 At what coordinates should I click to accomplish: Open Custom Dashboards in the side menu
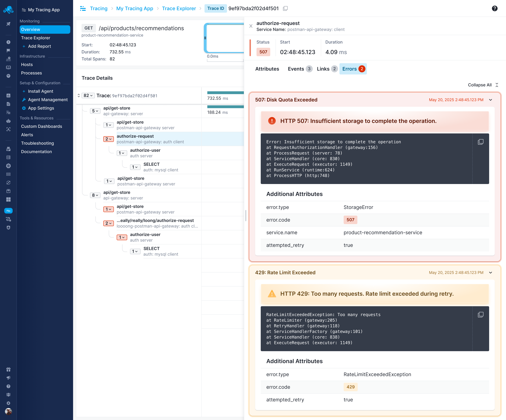pos(41,126)
